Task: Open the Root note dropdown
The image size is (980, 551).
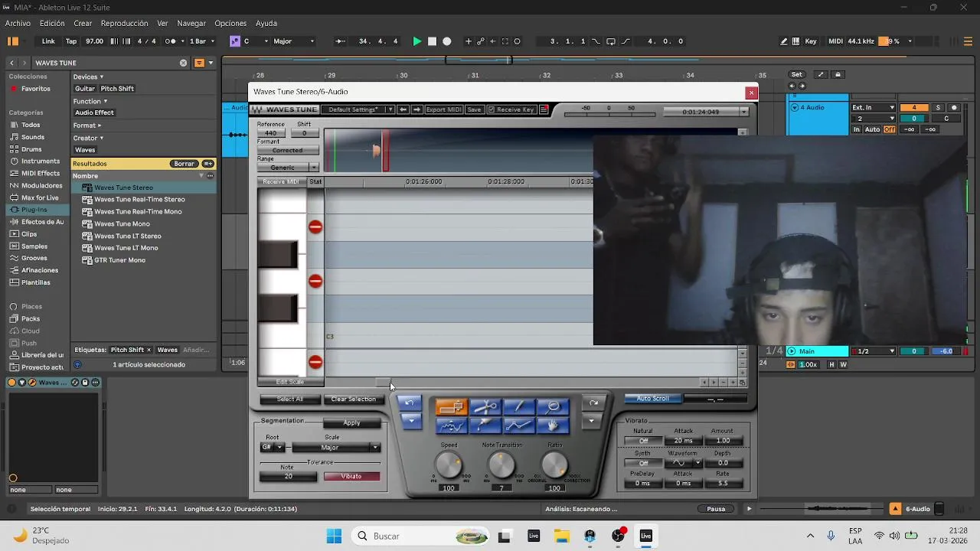Action: pyautogui.click(x=273, y=448)
